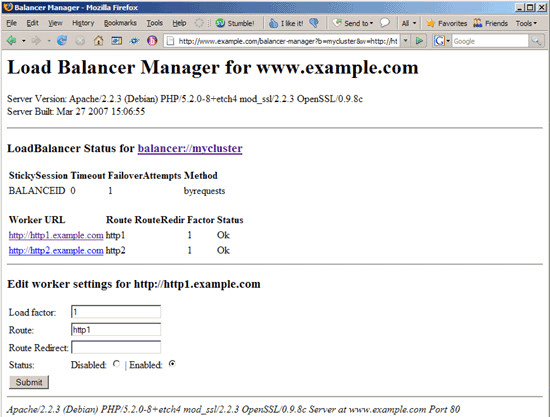Open the Tools menu in the menu bar
The image size is (550, 417).
click(x=155, y=23)
